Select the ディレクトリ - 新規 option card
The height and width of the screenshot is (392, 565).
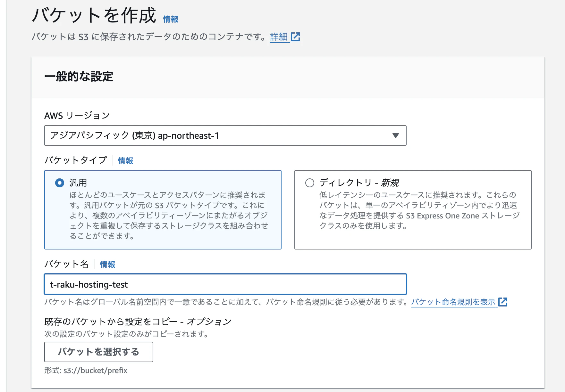(413, 210)
